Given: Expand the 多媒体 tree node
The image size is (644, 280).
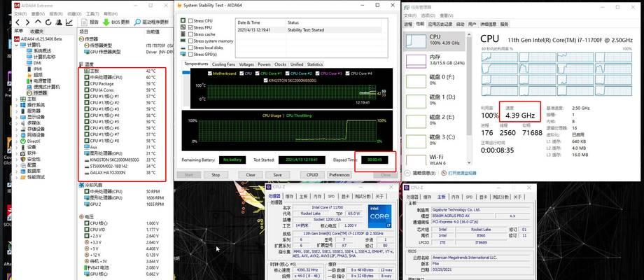Looking at the screenshot, I should tap(16, 122).
